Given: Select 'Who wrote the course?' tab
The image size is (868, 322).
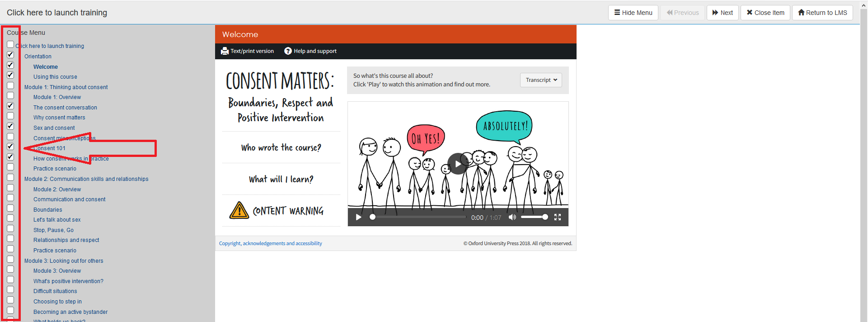Looking at the screenshot, I should click(281, 148).
